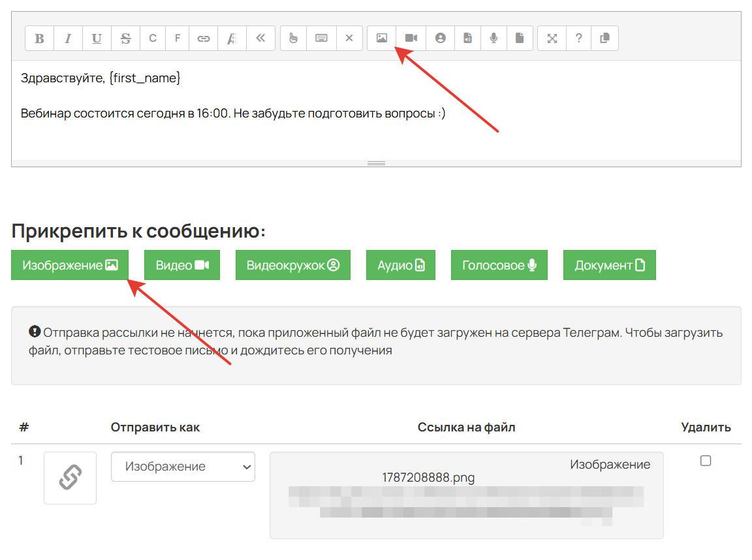The image size is (752, 560).
Task: Click the Ссылка на файл column header
Action: click(467, 428)
